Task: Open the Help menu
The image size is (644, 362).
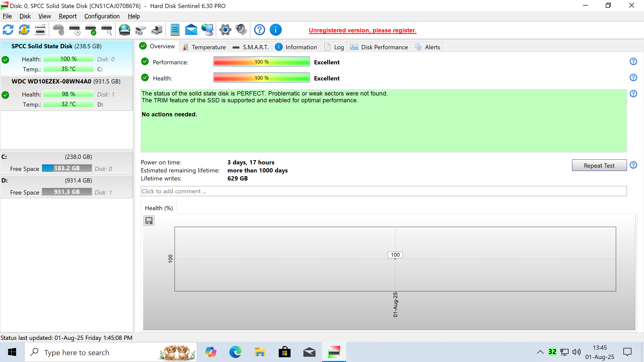Action: pyautogui.click(x=134, y=16)
